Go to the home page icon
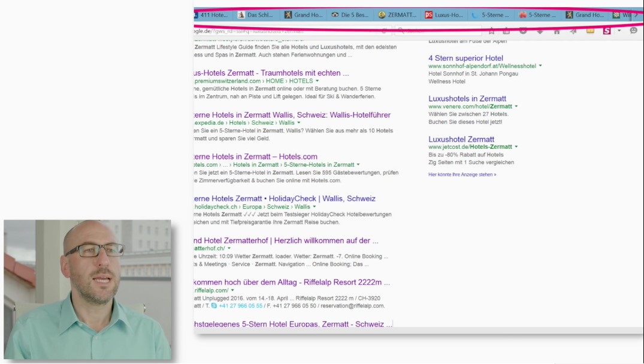 pyautogui.click(x=557, y=31)
